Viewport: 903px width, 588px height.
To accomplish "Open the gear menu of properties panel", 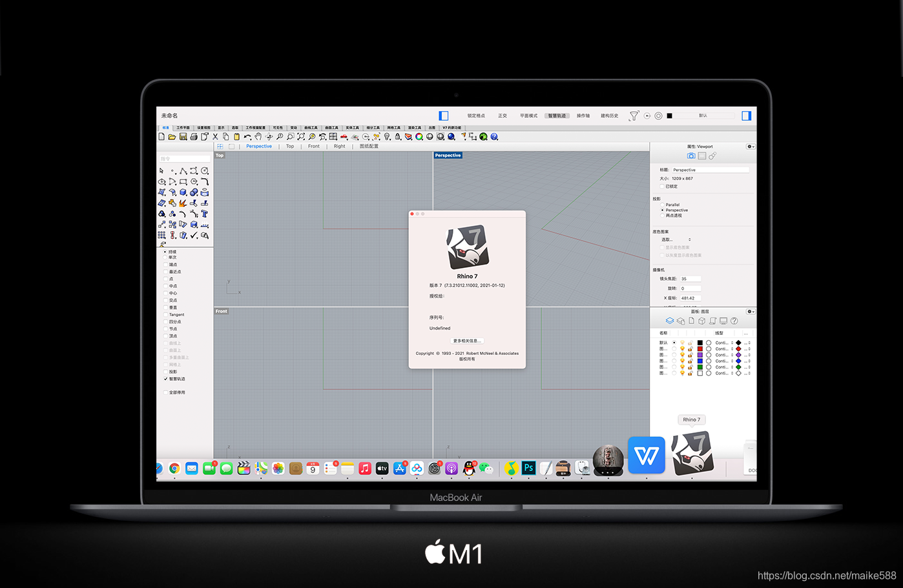I will pyautogui.click(x=751, y=147).
